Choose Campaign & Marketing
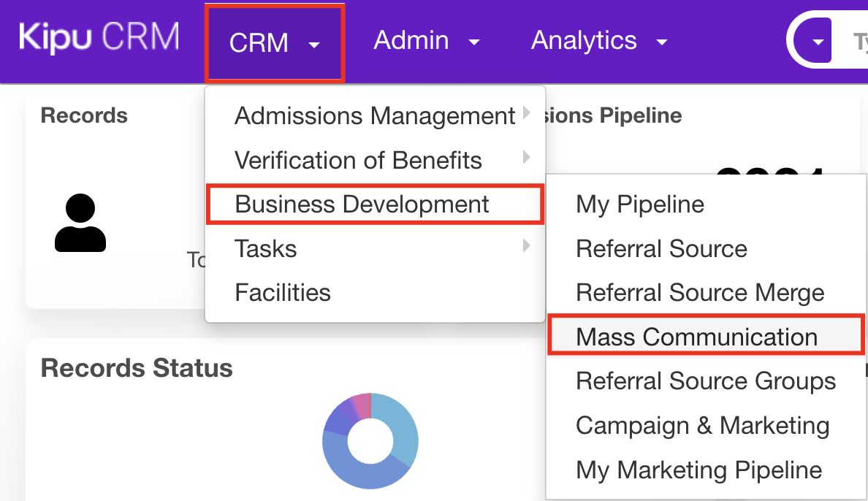This screenshot has height=501, width=868. [x=702, y=426]
